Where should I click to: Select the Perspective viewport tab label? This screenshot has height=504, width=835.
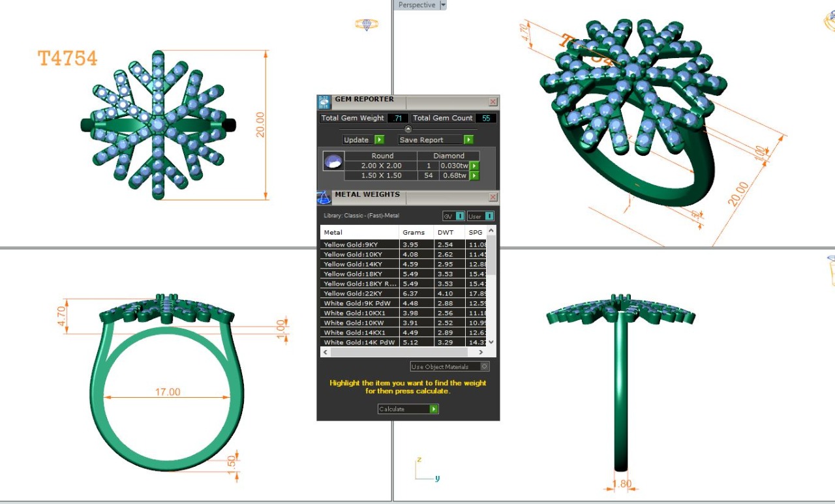[x=416, y=5]
